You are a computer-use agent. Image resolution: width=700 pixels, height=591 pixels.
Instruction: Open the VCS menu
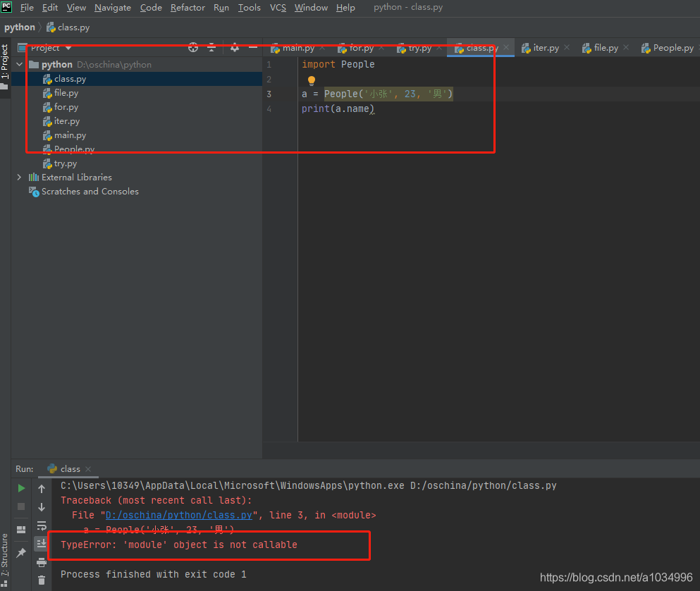click(278, 8)
